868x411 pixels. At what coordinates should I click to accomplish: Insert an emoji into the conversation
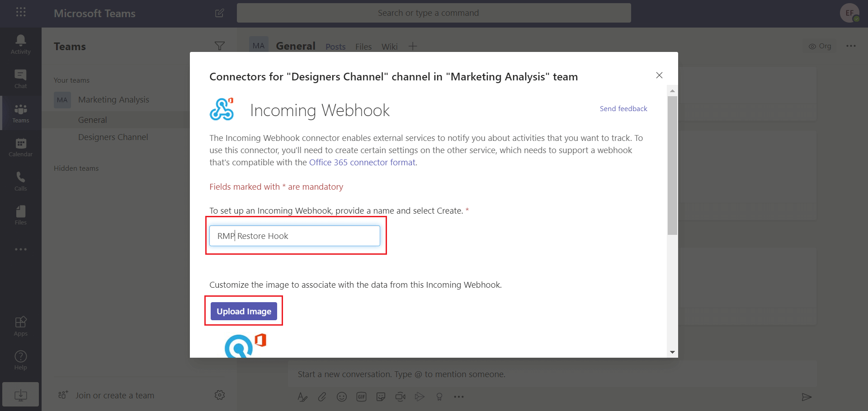(x=342, y=397)
